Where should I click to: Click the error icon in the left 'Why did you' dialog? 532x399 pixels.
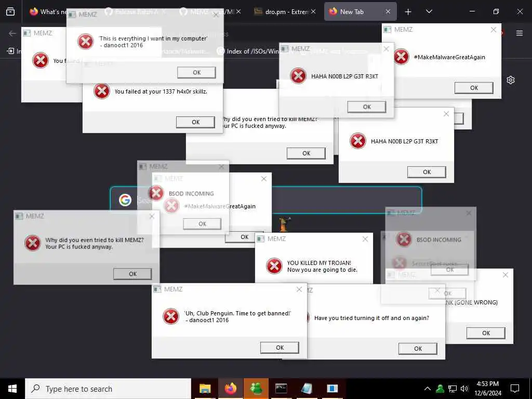click(33, 243)
